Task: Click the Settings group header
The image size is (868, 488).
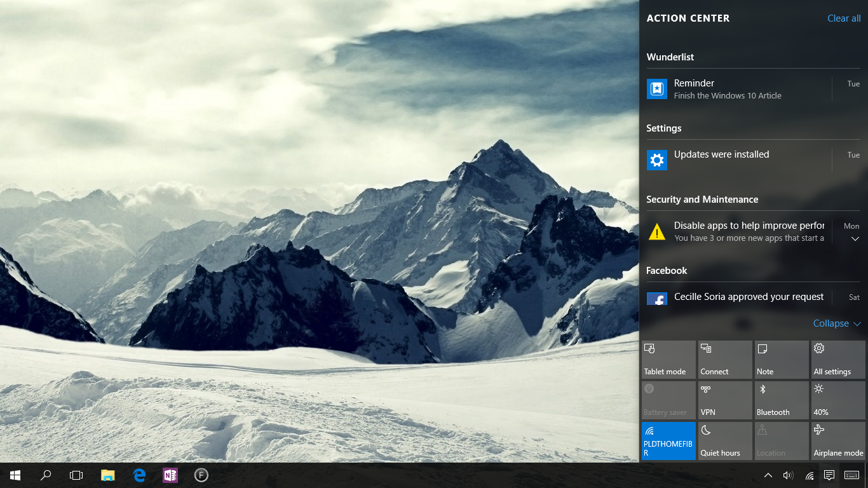Action: pyautogui.click(x=664, y=128)
